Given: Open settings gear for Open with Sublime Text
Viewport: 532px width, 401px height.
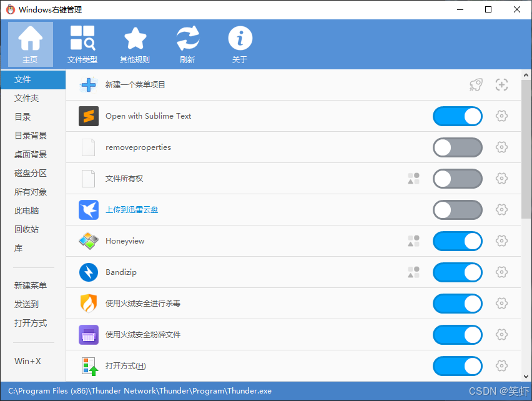Looking at the screenshot, I should point(501,116).
